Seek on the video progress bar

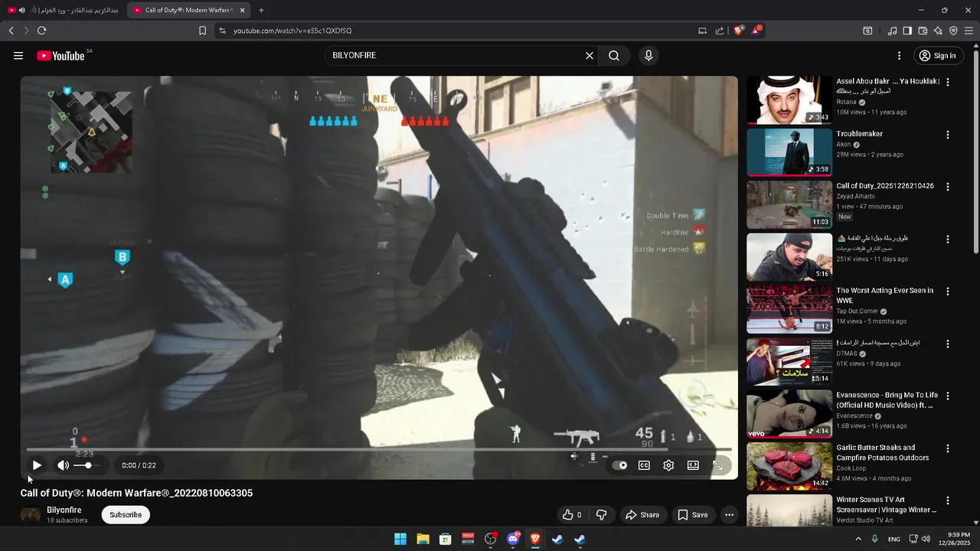[379, 449]
